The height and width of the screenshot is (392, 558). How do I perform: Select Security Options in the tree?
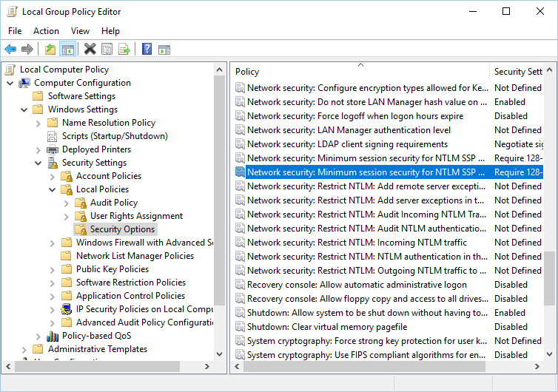(x=122, y=229)
